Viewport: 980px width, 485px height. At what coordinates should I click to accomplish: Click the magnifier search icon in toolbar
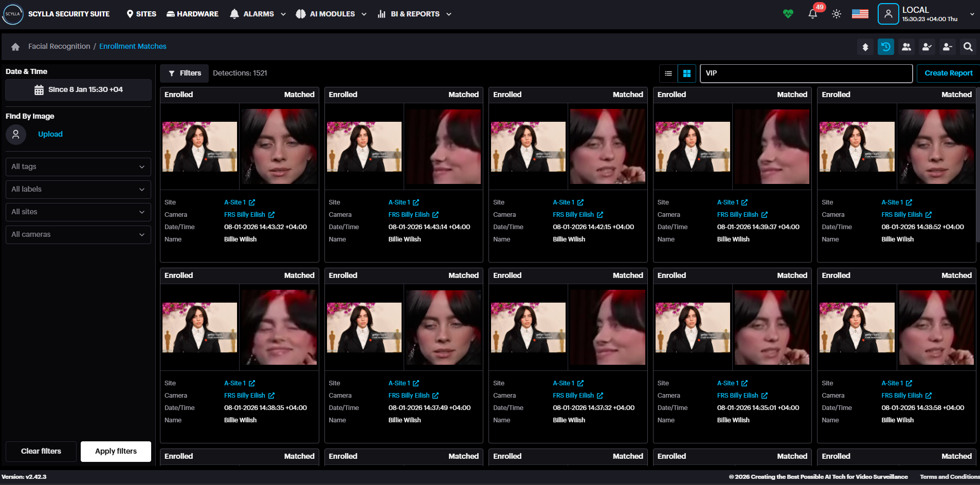(x=968, y=47)
